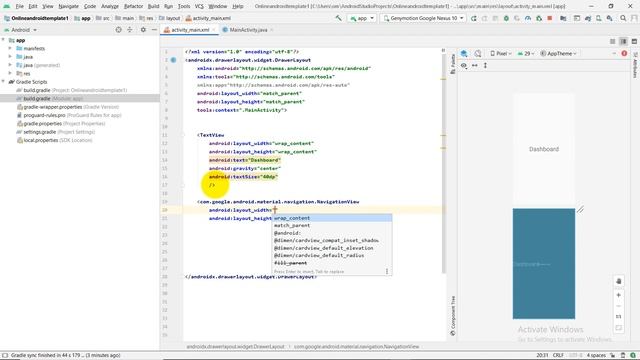Zoom in with plus icon in preview
The width and height of the screenshot is (640, 360).
point(619,295)
